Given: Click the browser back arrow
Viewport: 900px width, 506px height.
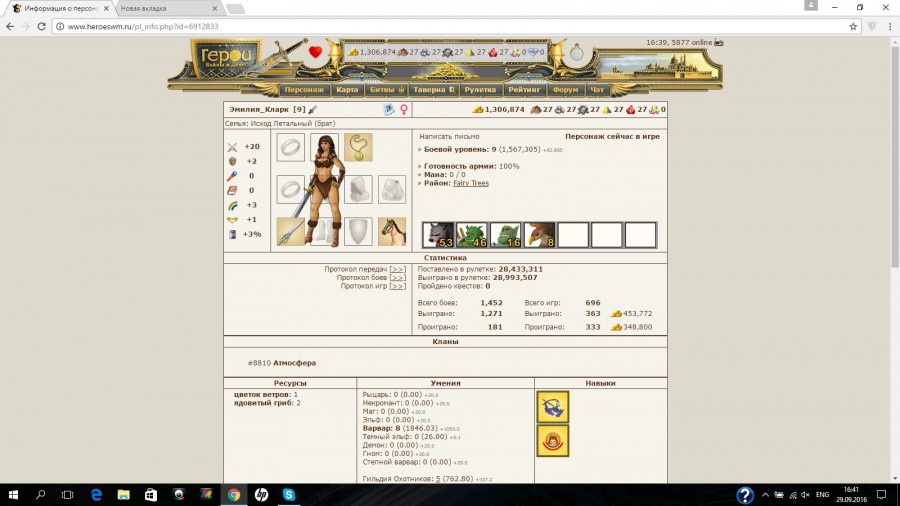Looking at the screenshot, I should click(10, 26).
